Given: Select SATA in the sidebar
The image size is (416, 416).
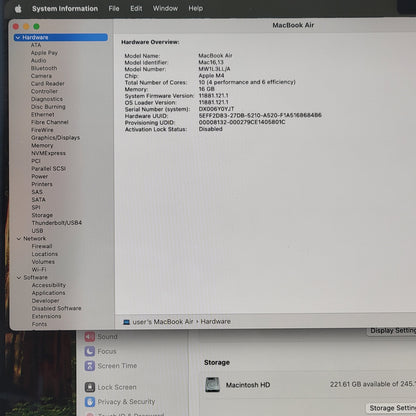Looking at the screenshot, I should (x=39, y=199).
